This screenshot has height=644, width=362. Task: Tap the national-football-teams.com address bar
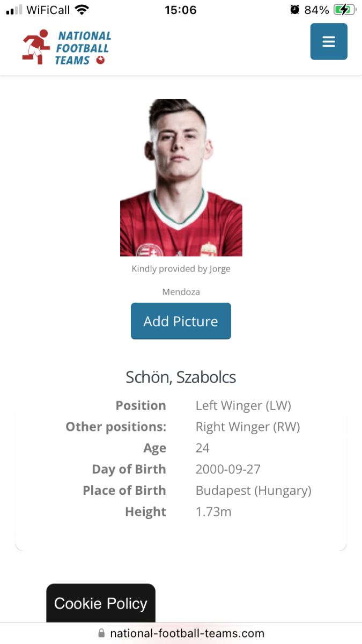pyautogui.click(x=187, y=633)
